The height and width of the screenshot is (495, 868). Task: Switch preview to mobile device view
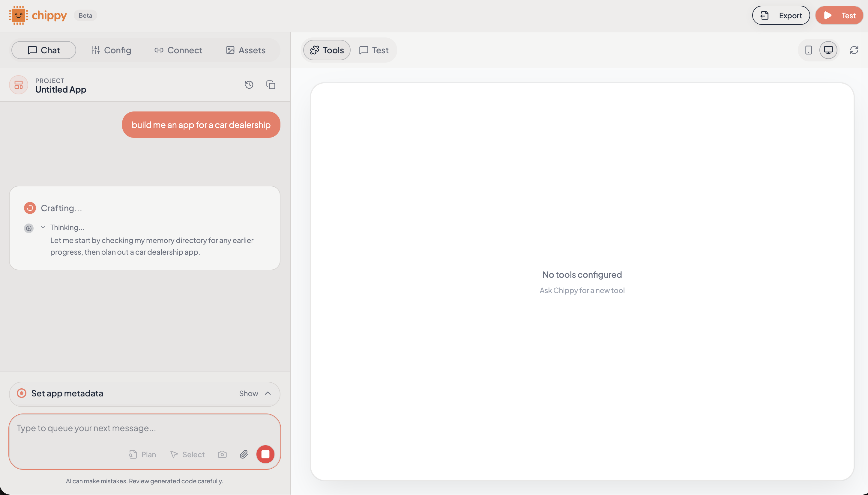point(808,50)
